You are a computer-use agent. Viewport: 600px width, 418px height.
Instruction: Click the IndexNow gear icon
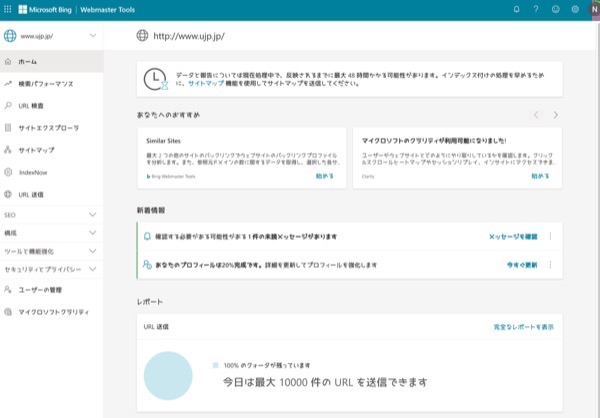(x=8, y=172)
